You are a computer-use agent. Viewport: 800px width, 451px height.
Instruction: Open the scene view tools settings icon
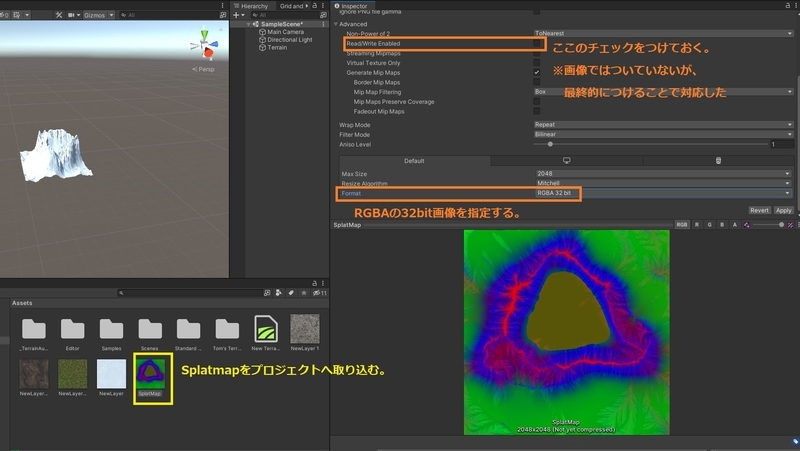pyautogui.click(x=59, y=15)
